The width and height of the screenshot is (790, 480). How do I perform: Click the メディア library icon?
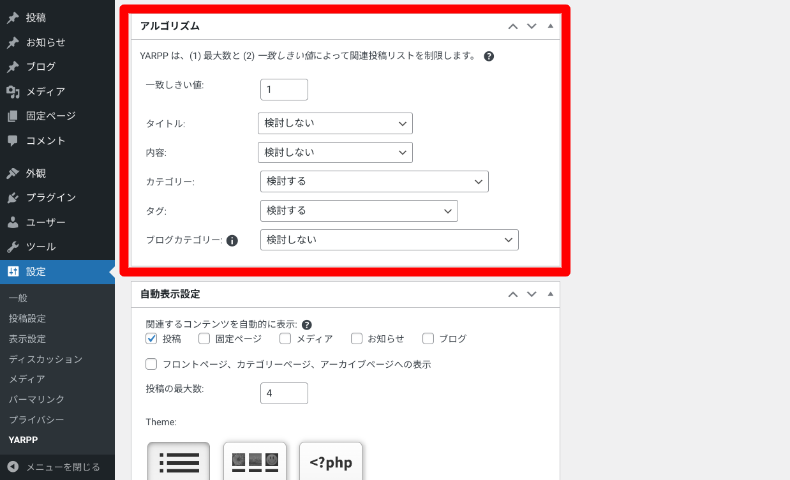13,92
